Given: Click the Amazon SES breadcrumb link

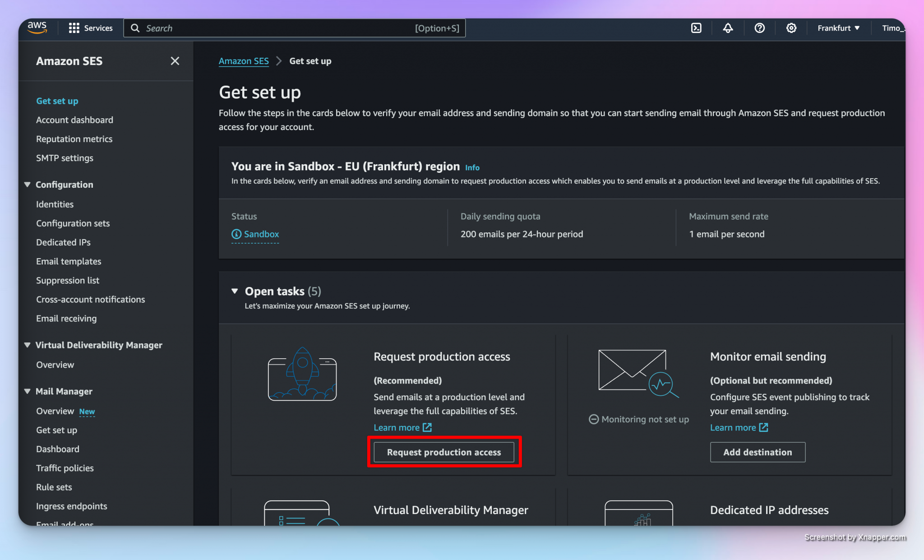Looking at the screenshot, I should click(244, 61).
